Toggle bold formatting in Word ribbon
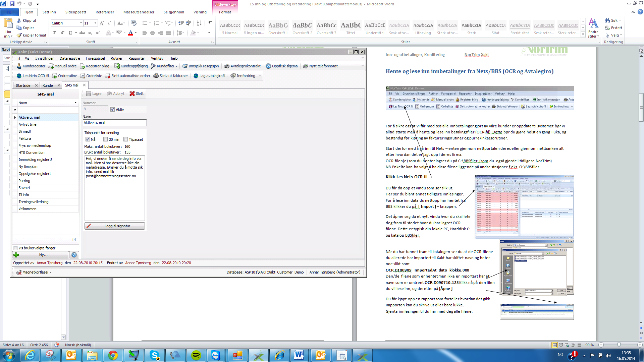The height and width of the screenshot is (362, 644). point(55,33)
